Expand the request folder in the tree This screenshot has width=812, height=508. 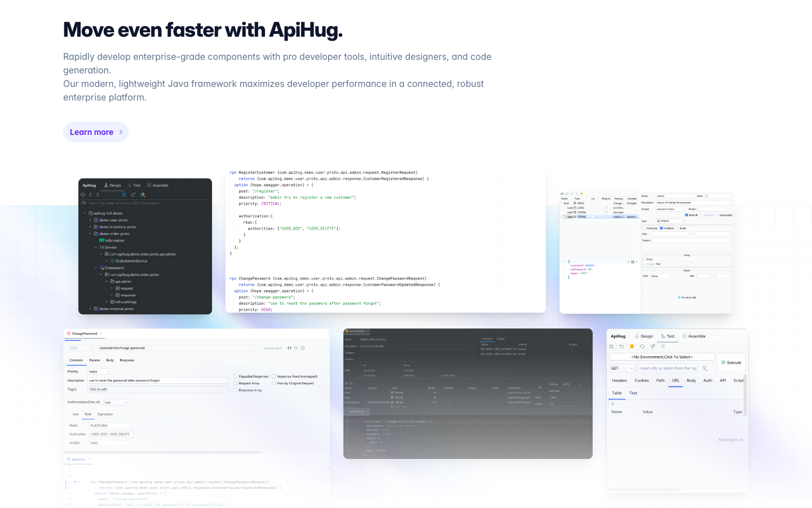tap(112, 288)
